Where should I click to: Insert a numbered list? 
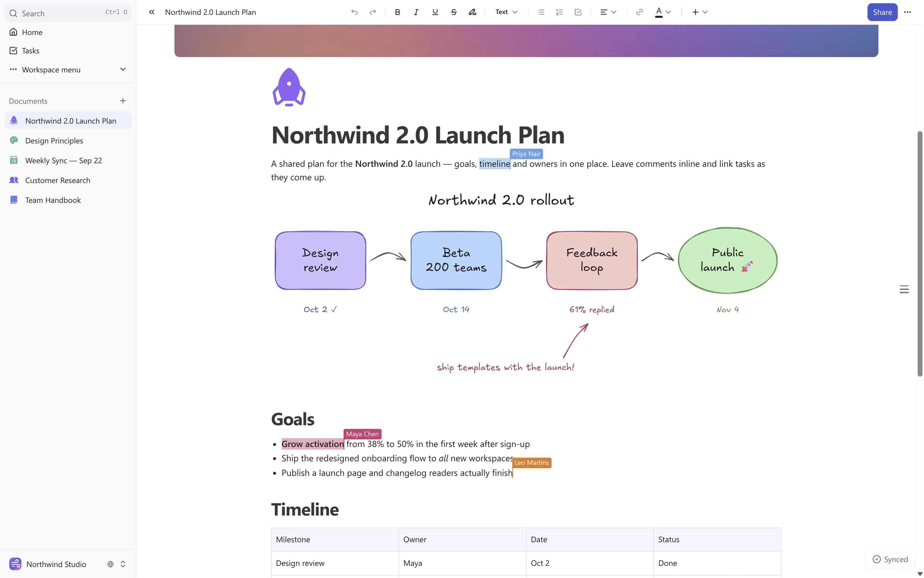pyautogui.click(x=559, y=12)
